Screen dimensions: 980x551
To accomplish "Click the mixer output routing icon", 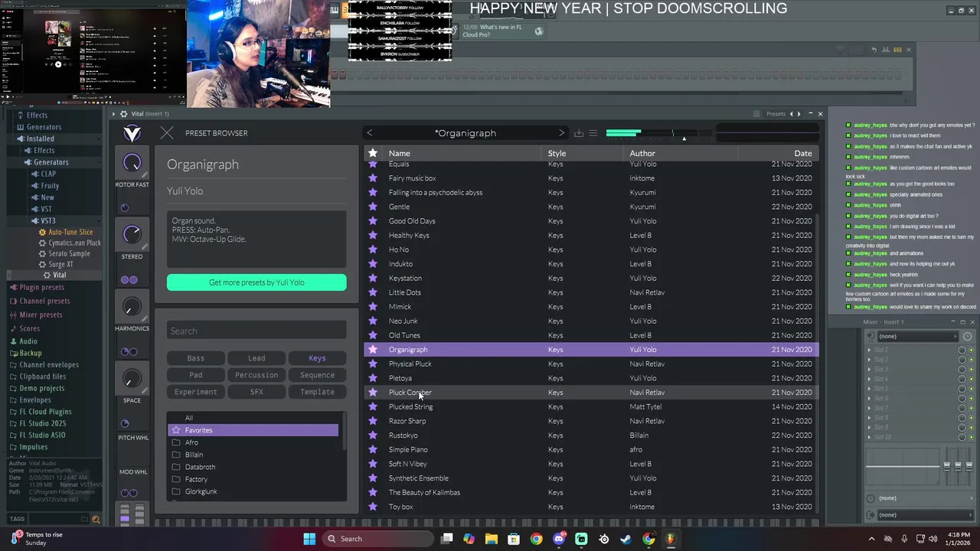I will tap(871, 515).
